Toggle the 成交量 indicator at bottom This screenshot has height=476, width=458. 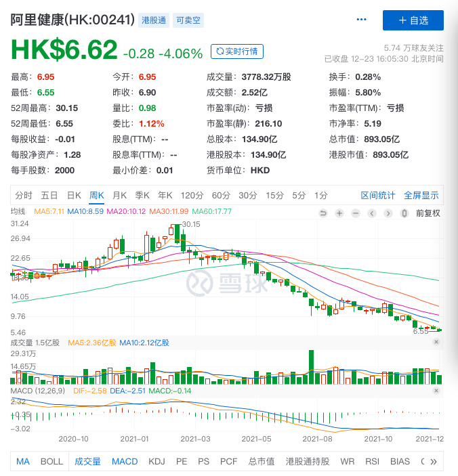pos(87,461)
